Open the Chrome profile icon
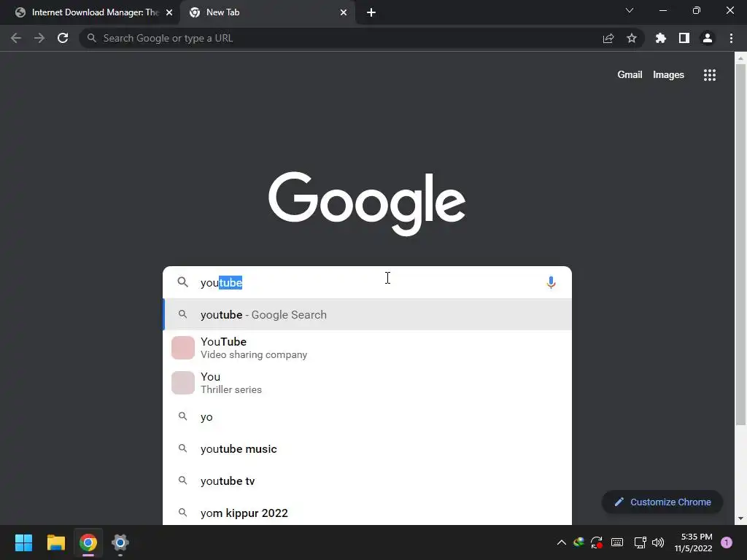 click(x=708, y=38)
